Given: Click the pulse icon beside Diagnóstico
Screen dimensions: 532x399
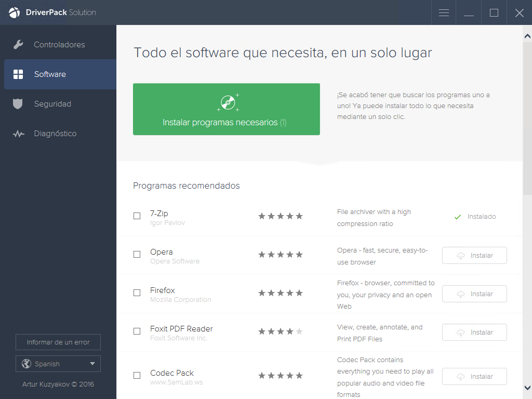Looking at the screenshot, I should pos(19,134).
